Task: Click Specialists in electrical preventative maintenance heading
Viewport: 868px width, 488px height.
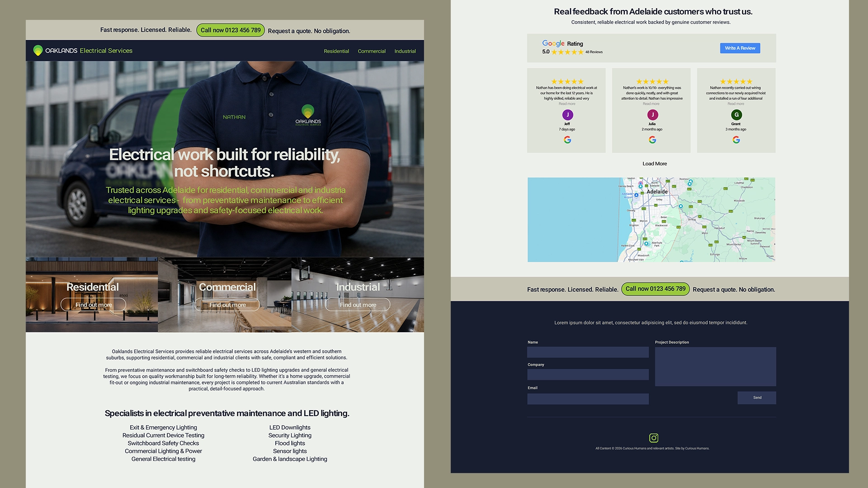Action: click(227, 413)
